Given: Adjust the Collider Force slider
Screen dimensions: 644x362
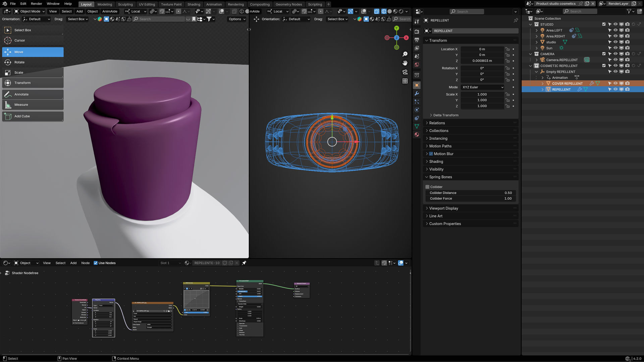Looking at the screenshot, I should 471,199.
